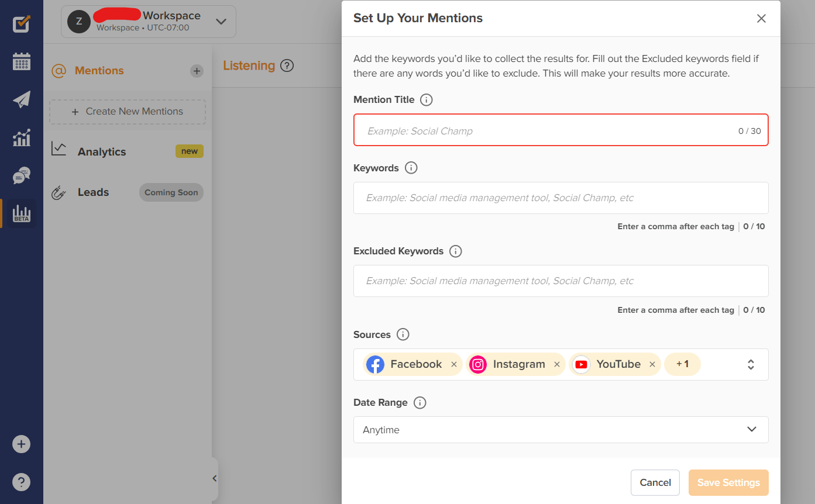Image resolution: width=815 pixels, height=504 pixels.
Task: Open the Date Range dropdown
Action: coord(560,430)
